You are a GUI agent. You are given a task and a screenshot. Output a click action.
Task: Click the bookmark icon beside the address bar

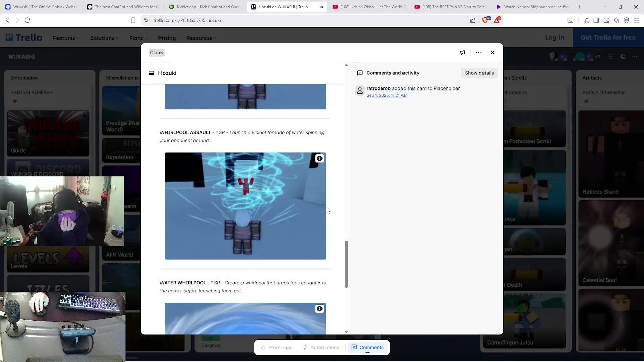click(133, 20)
